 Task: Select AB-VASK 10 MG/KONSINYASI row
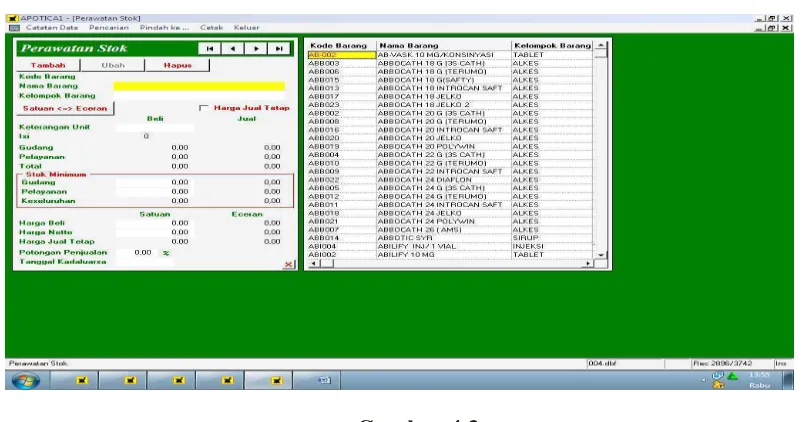pos(450,55)
